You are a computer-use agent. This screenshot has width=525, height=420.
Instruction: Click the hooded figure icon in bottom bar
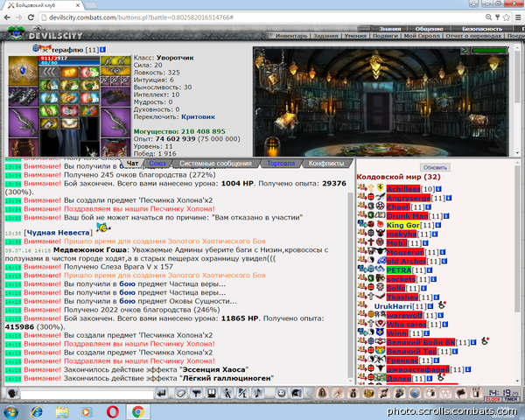coord(322,393)
